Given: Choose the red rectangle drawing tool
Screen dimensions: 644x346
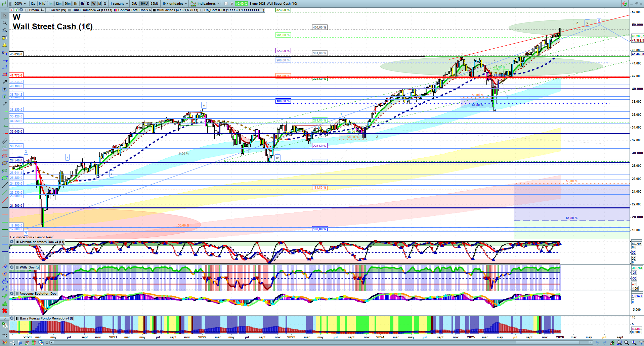Looking at the screenshot, I should point(5,75).
